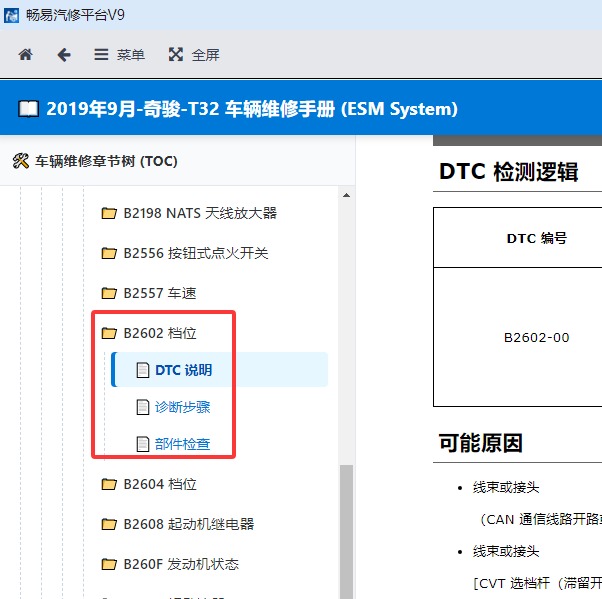Click document icon beside DTC 说明
This screenshot has width=602, height=599.
143,370
